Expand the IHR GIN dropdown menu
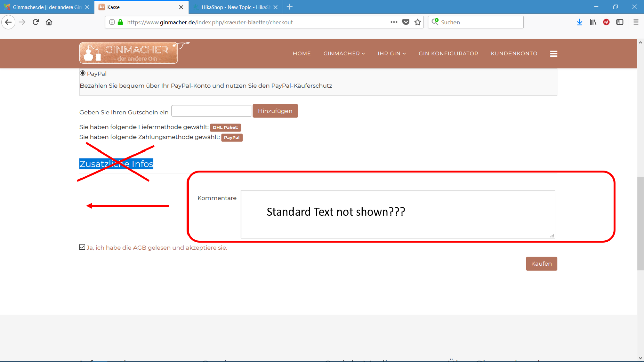Image resolution: width=644 pixels, height=362 pixels. point(391,54)
